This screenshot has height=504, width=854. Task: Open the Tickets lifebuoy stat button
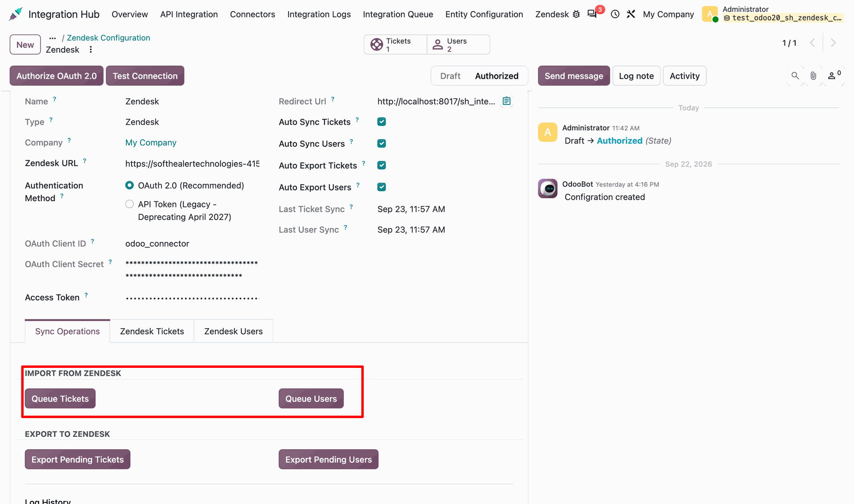click(395, 44)
